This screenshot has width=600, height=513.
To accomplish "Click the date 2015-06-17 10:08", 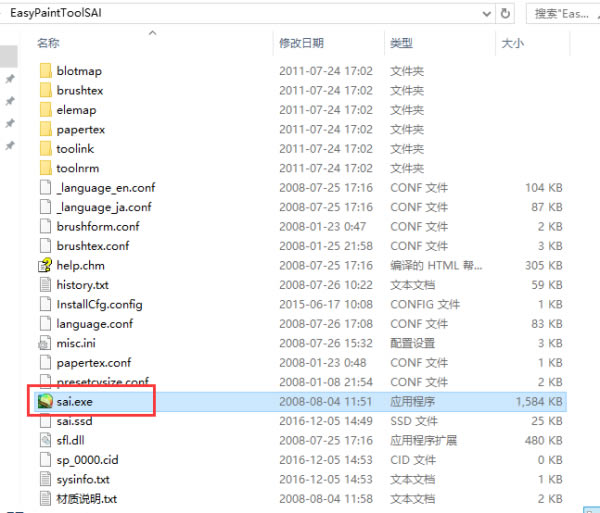I will point(326,305).
